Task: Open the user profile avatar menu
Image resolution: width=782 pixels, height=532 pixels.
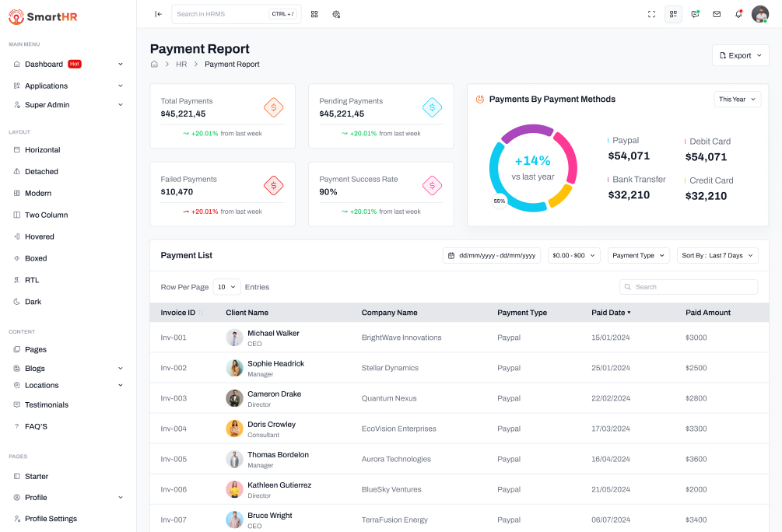Action: [759, 14]
